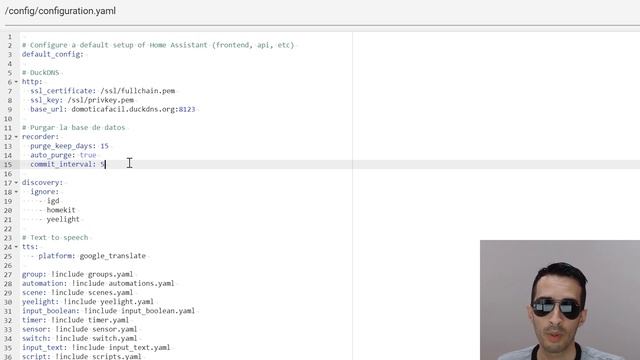640x360 pixels.
Task: Collapse the http: block fold arrow
Action: click(16, 82)
